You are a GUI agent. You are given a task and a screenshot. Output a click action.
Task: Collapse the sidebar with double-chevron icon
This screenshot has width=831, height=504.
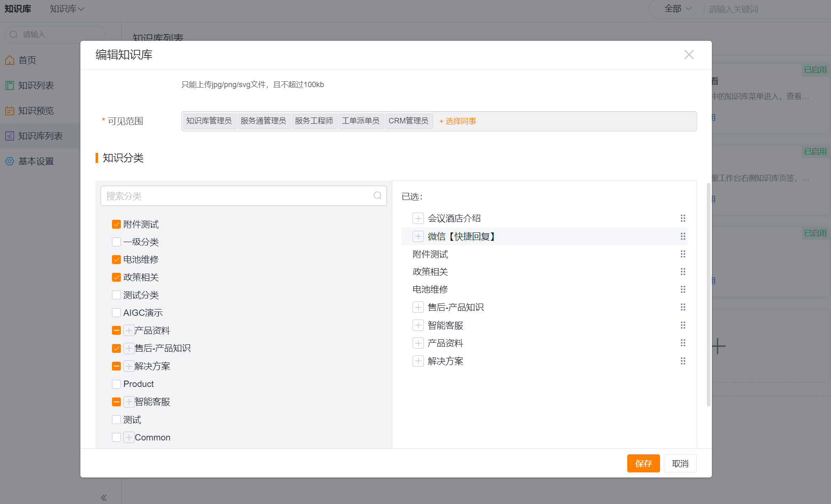[x=104, y=498]
